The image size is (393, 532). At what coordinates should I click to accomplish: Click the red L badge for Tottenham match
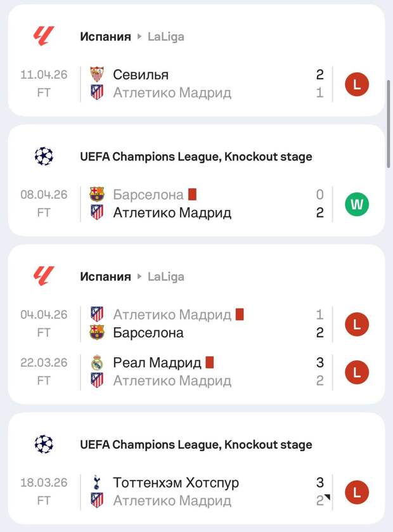[x=357, y=492]
